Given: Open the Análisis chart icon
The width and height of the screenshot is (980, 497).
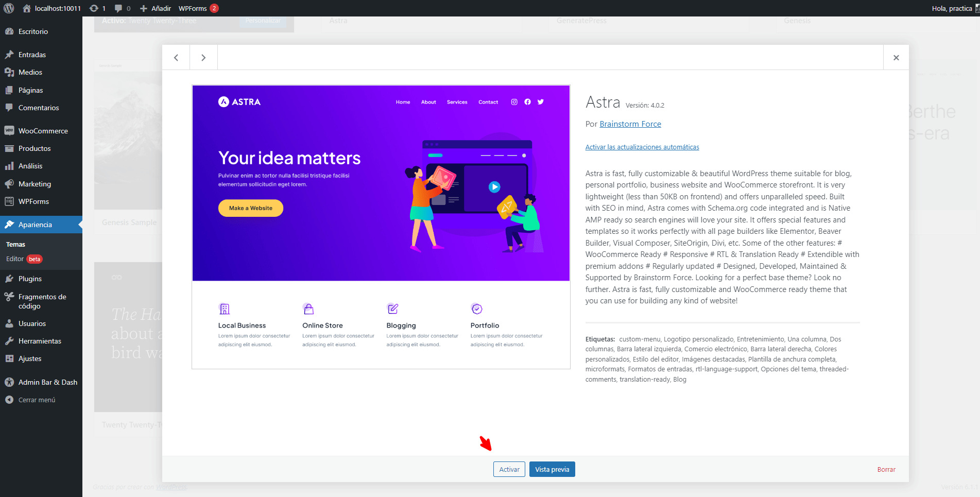Looking at the screenshot, I should click(x=9, y=166).
